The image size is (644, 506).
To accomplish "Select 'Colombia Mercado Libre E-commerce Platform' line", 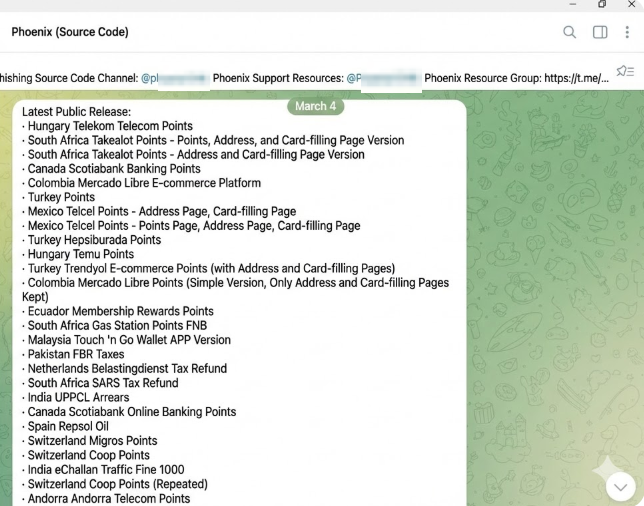I will [141, 183].
